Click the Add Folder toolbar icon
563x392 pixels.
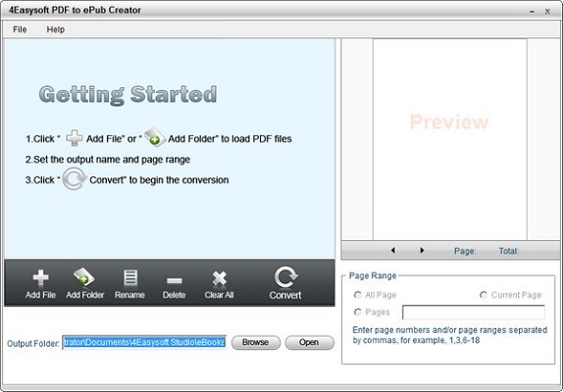(x=84, y=277)
